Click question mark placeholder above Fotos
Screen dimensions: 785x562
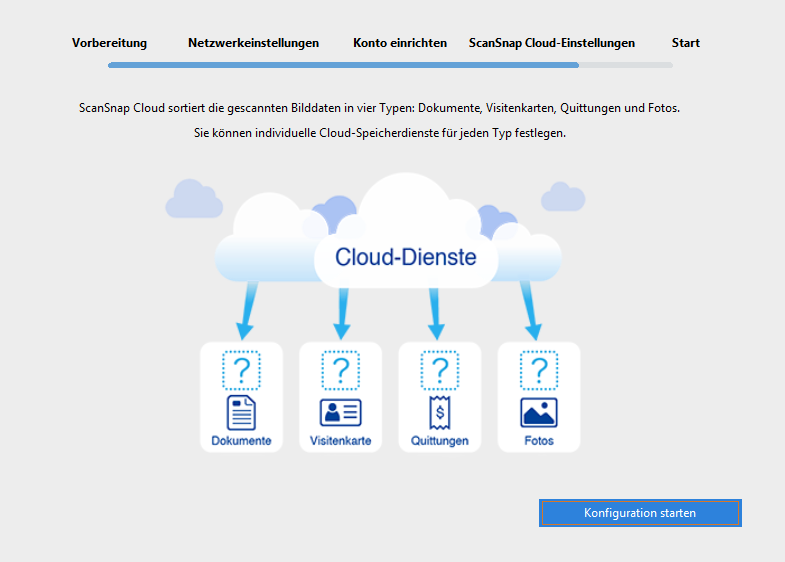539,370
